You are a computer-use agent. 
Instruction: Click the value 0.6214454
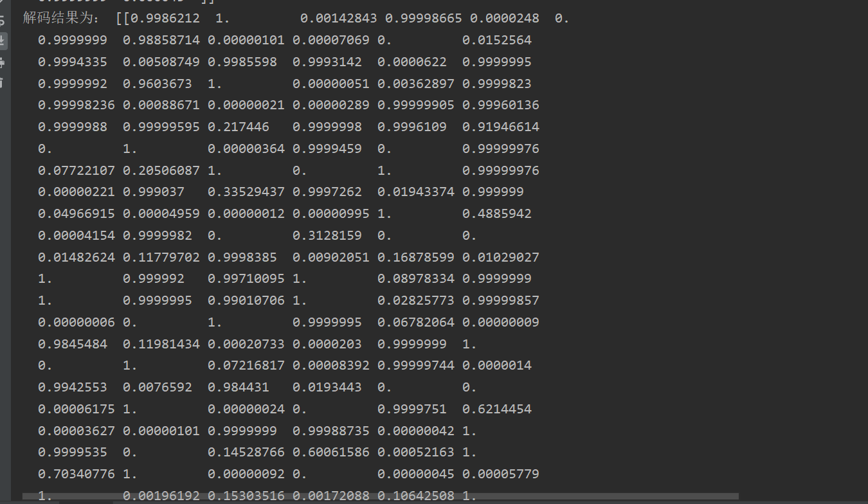[x=497, y=410]
